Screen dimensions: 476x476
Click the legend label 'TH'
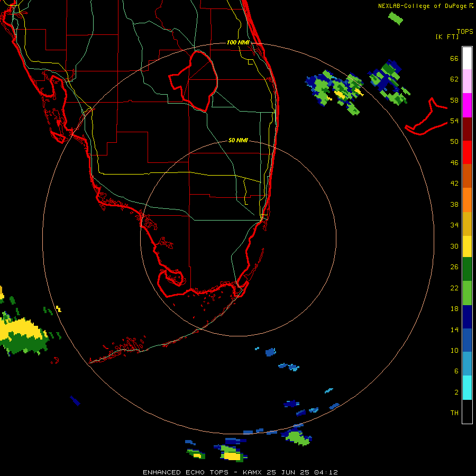coord(454,413)
